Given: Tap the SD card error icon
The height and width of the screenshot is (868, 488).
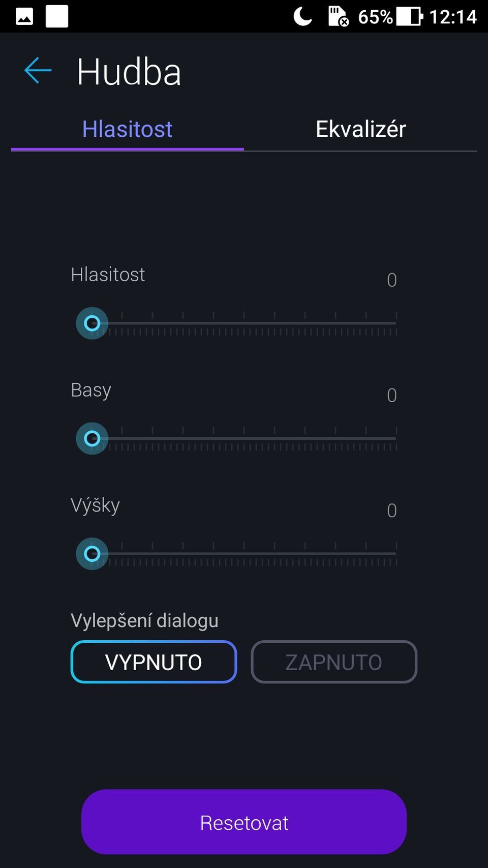Looking at the screenshot, I should (x=338, y=16).
